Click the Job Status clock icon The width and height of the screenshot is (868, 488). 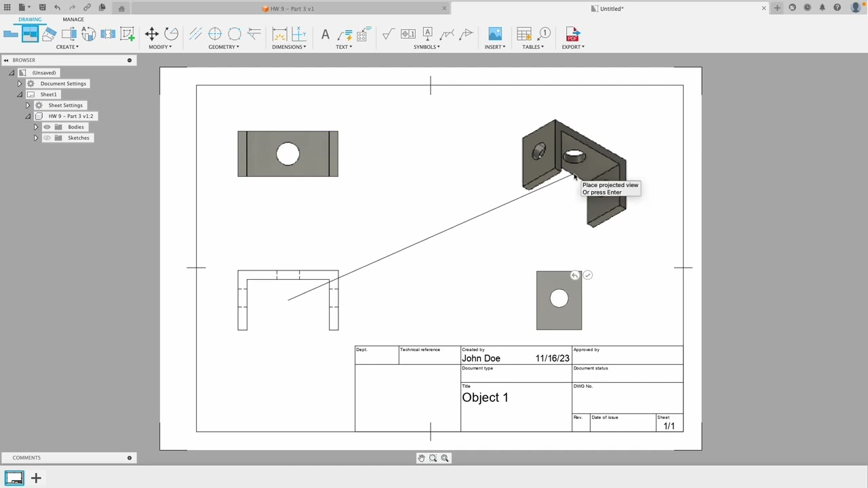click(x=807, y=7)
